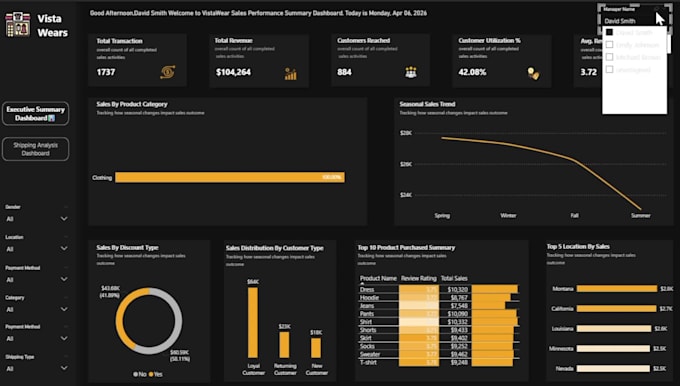Click the $7,548 total sales cell

[x=459, y=306]
